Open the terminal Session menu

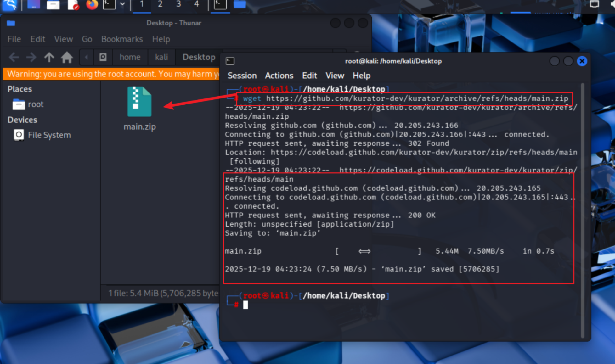pyautogui.click(x=242, y=76)
